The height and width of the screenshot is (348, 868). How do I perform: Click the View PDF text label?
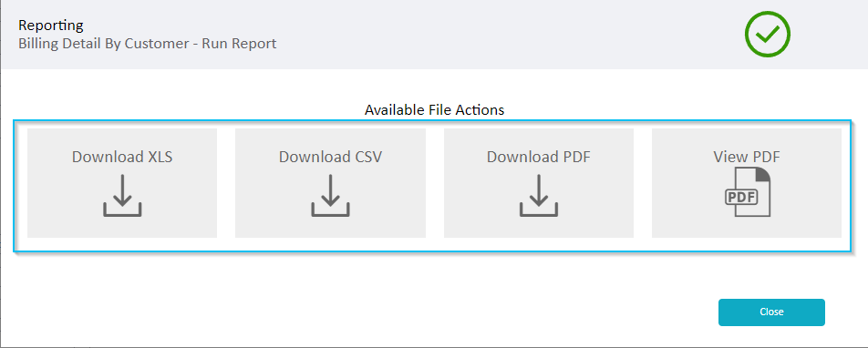[747, 157]
